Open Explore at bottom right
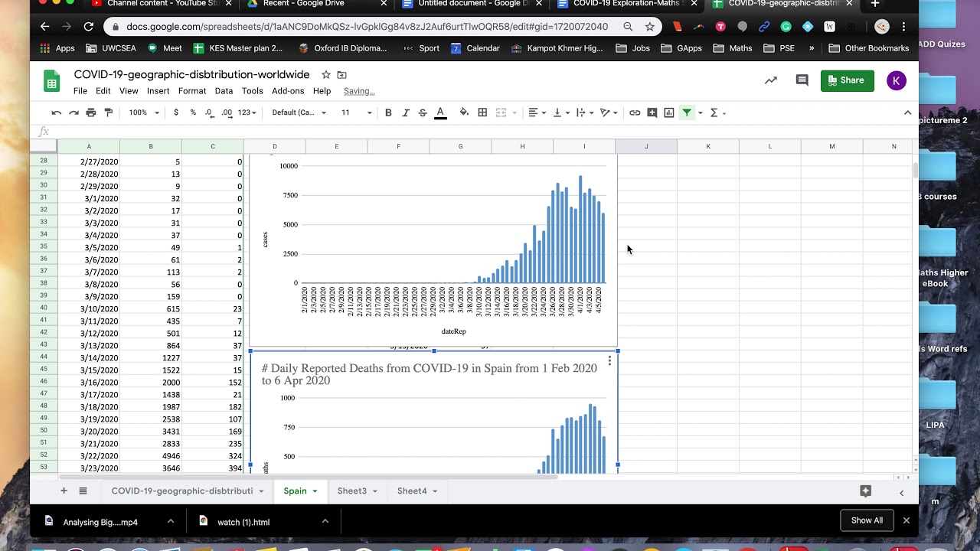This screenshot has width=980, height=551. click(866, 491)
